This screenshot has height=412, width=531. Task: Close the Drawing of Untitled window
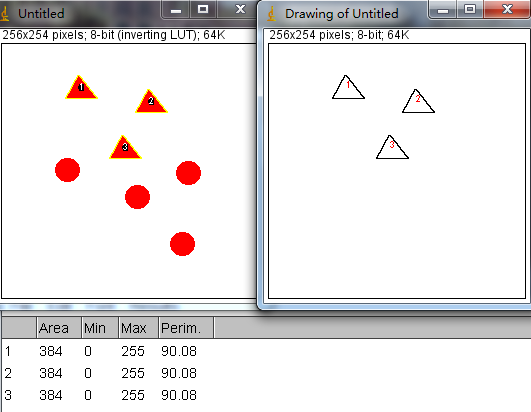click(x=507, y=9)
